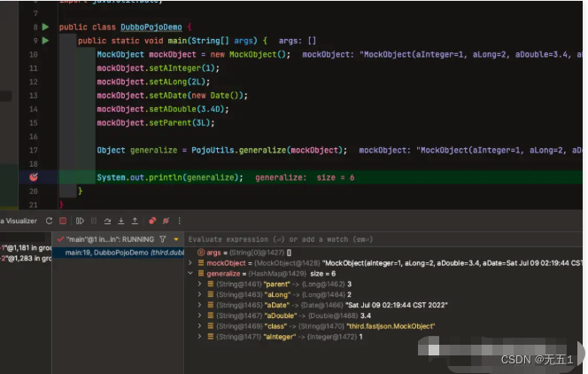Expand the "parent" map entry
This screenshot has height=374, width=588.
(200, 284)
